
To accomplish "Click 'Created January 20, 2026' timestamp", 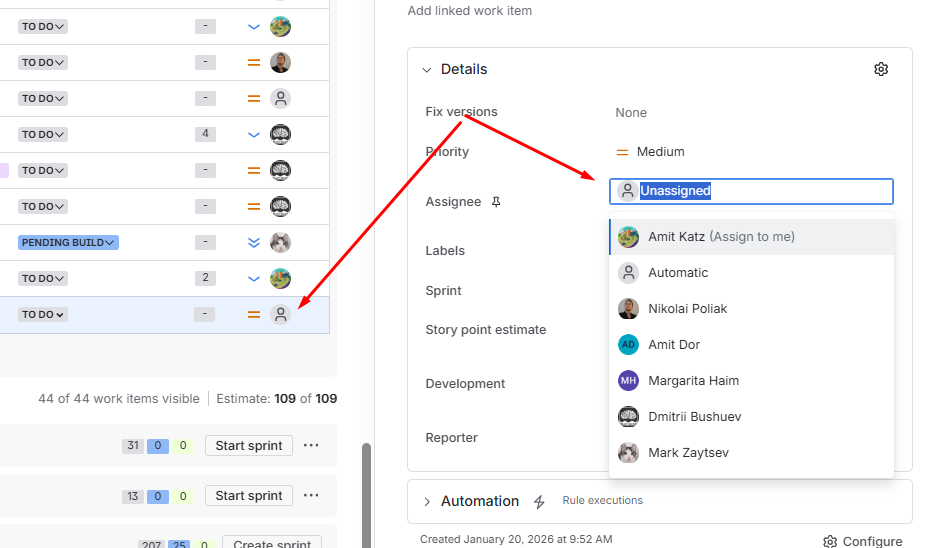I will pos(516,539).
